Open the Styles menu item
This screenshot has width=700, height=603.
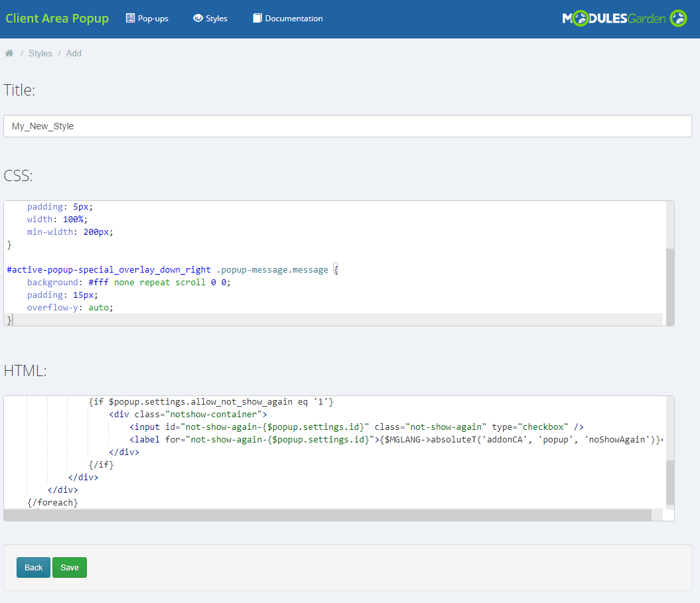pos(210,19)
